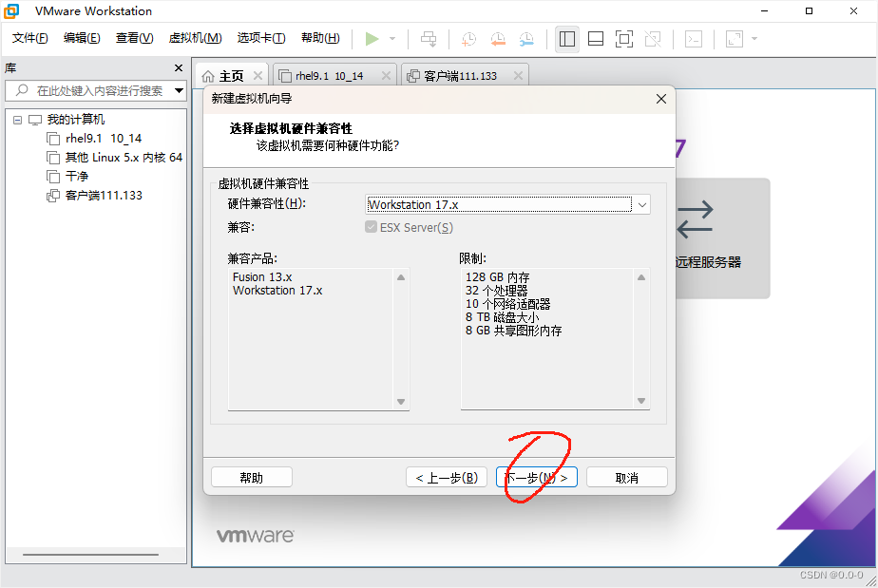Cancel the wizard with 取消 button

(x=626, y=478)
